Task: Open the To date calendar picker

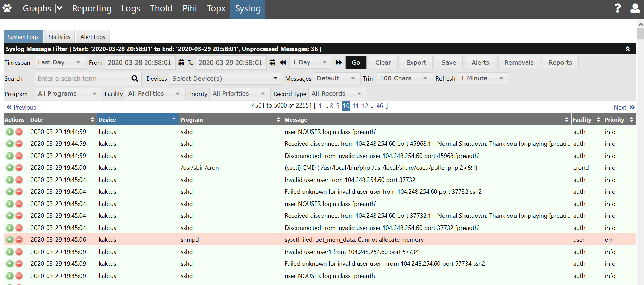Action: pyautogui.click(x=272, y=63)
